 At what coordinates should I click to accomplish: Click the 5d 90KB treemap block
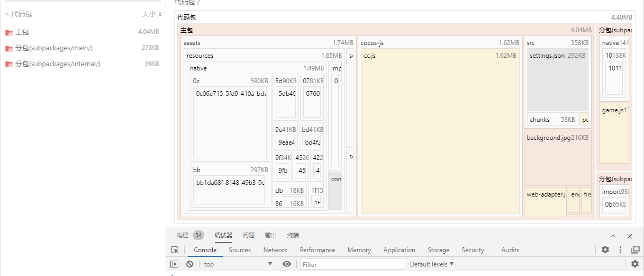[286, 97]
